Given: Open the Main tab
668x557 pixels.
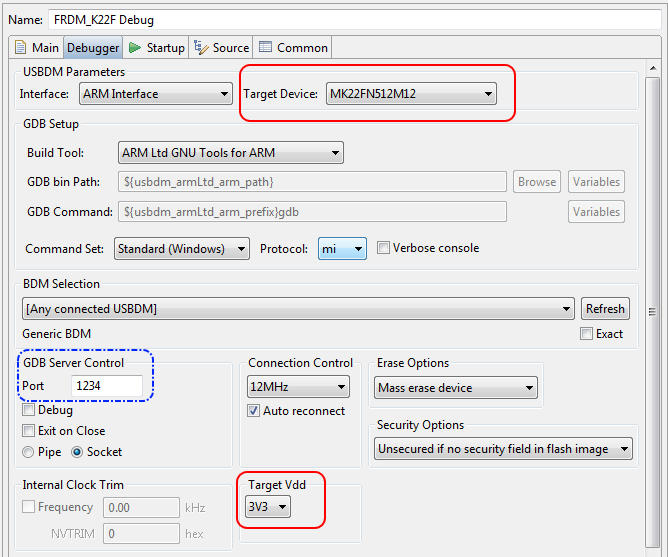Looking at the screenshot, I should click(45, 47).
